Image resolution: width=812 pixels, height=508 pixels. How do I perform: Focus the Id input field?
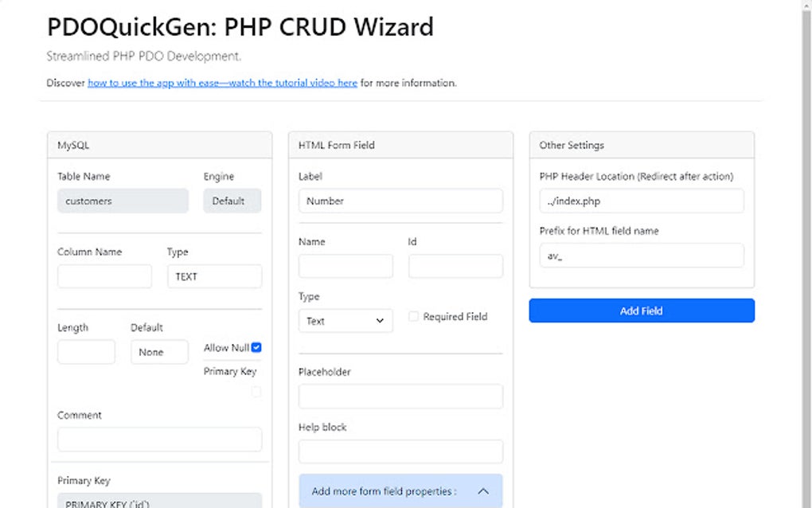(455, 266)
